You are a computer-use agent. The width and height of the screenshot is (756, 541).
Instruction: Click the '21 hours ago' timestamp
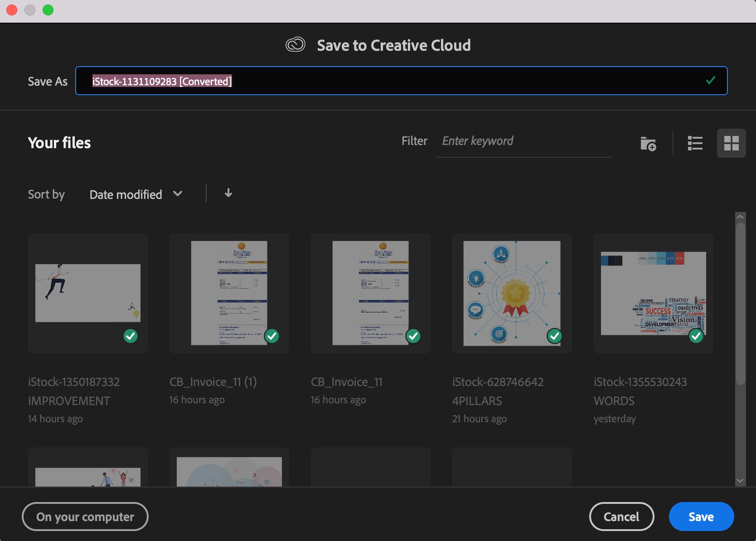(x=480, y=419)
